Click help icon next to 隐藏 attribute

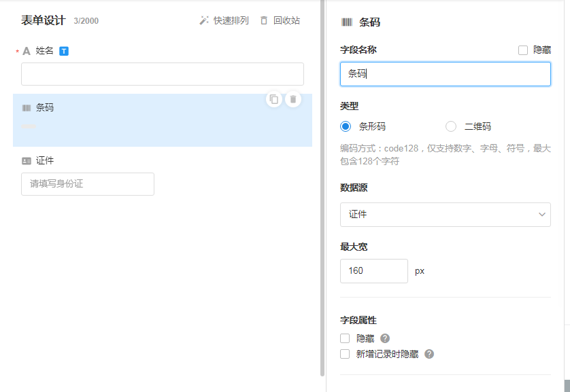385,338
